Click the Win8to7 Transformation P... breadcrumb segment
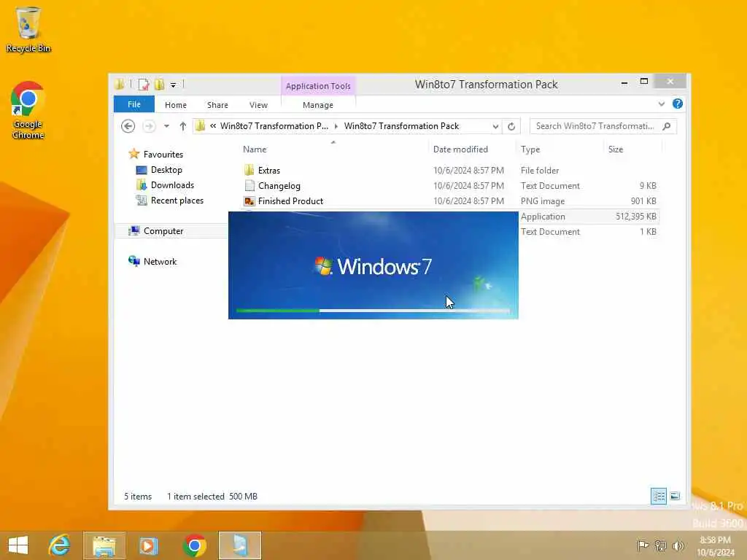Image resolution: width=747 pixels, height=560 pixels. coord(274,126)
